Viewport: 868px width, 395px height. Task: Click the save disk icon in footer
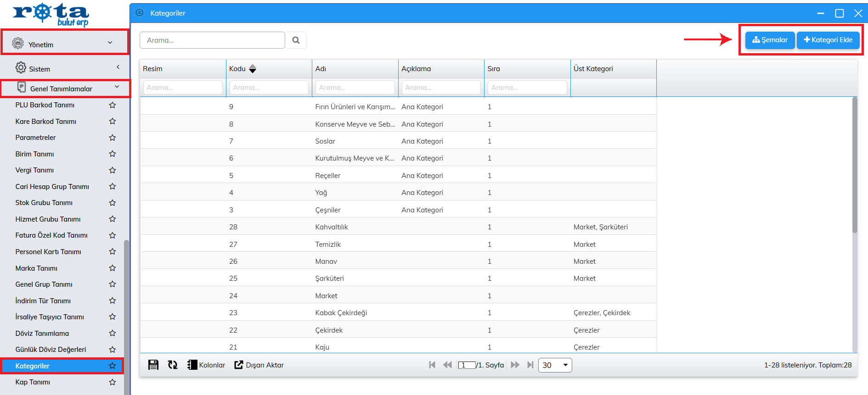point(153,365)
